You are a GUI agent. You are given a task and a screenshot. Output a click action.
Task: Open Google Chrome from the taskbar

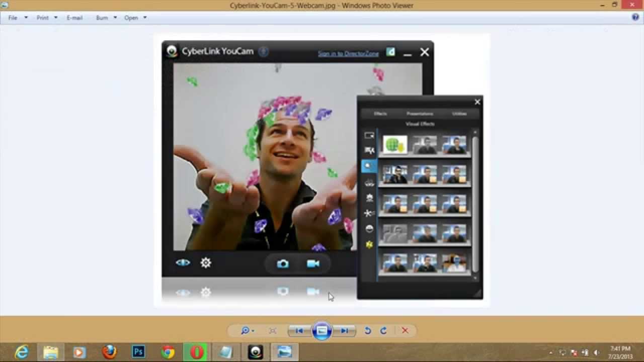[x=168, y=352]
